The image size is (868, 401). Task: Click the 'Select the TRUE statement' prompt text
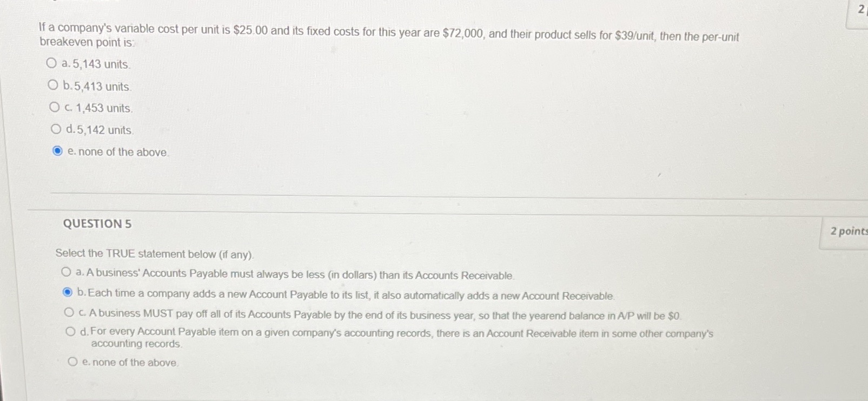point(156,253)
